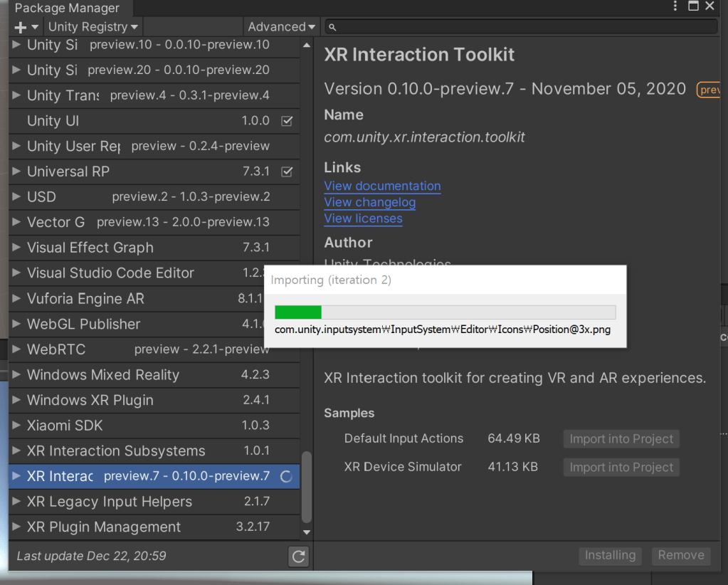Open the Unity Registry dropdown
Image resolution: width=728 pixels, height=585 pixels.
coord(93,27)
